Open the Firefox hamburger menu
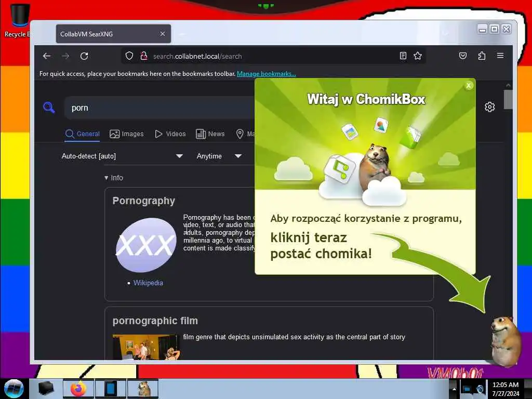 (x=500, y=56)
